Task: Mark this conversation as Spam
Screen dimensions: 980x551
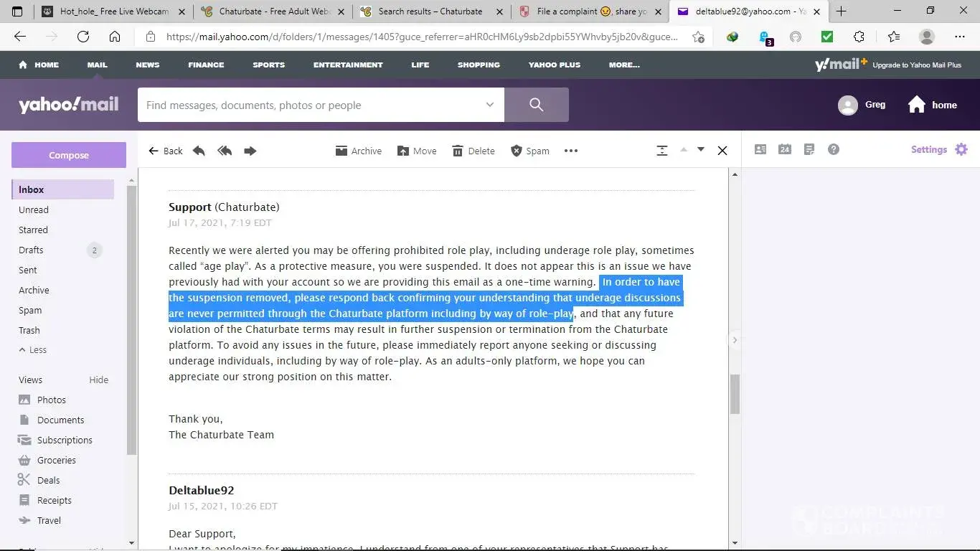Action: pos(530,151)
